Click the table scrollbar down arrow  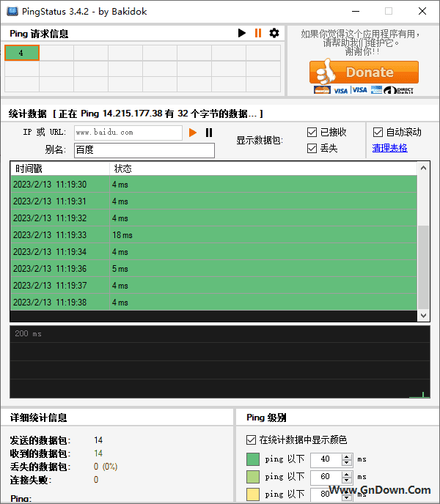tap(424, 315)
